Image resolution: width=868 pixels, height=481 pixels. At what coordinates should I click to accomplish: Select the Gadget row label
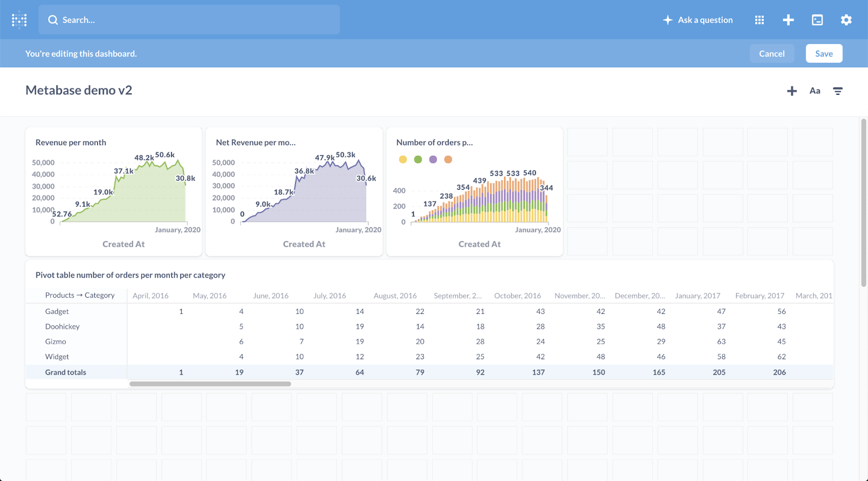click(57, 311)
